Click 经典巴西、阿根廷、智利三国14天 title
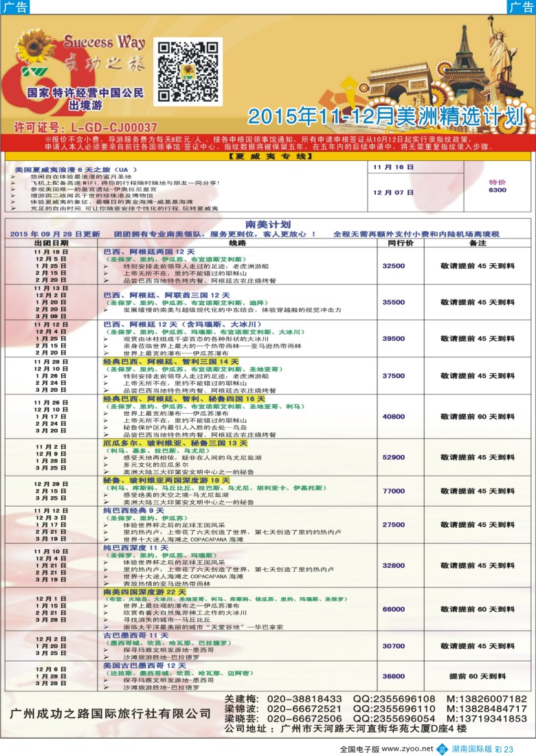The image size is (536, 756). [170, 362]
